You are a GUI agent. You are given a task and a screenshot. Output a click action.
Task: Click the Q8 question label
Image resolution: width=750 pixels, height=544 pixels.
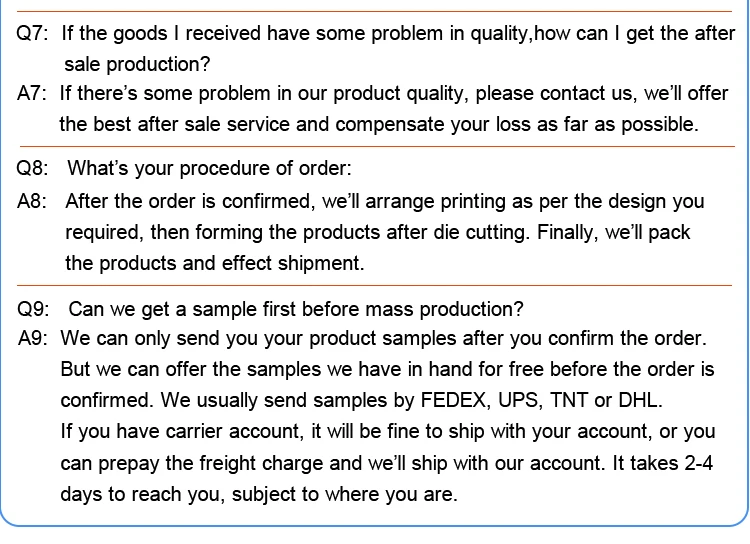tap(32, 168)
